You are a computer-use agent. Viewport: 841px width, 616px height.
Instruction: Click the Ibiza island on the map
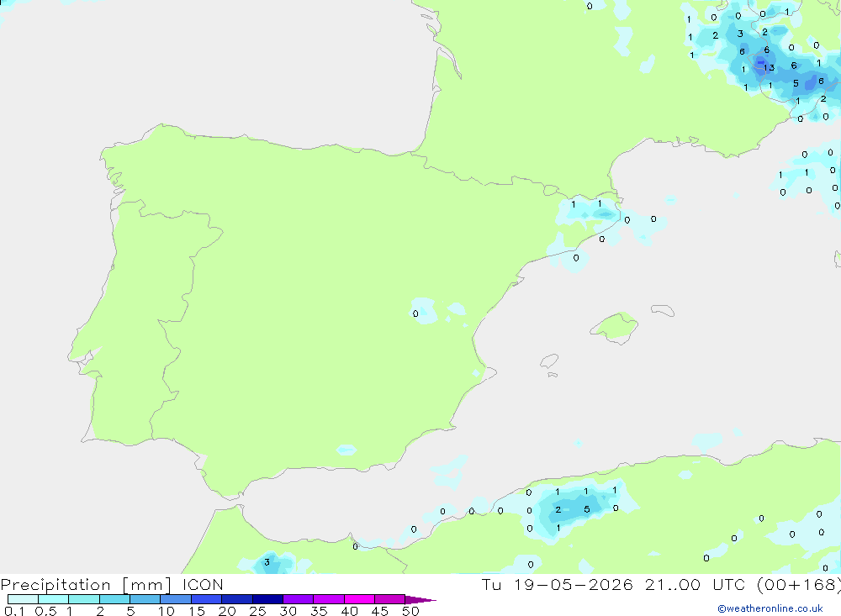tap(549, 362)
